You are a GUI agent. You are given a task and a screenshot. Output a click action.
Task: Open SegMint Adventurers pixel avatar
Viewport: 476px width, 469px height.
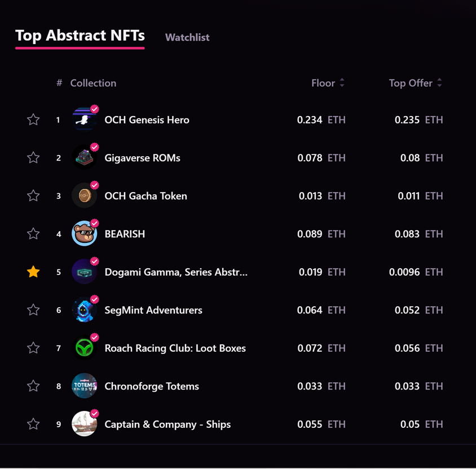85,310
